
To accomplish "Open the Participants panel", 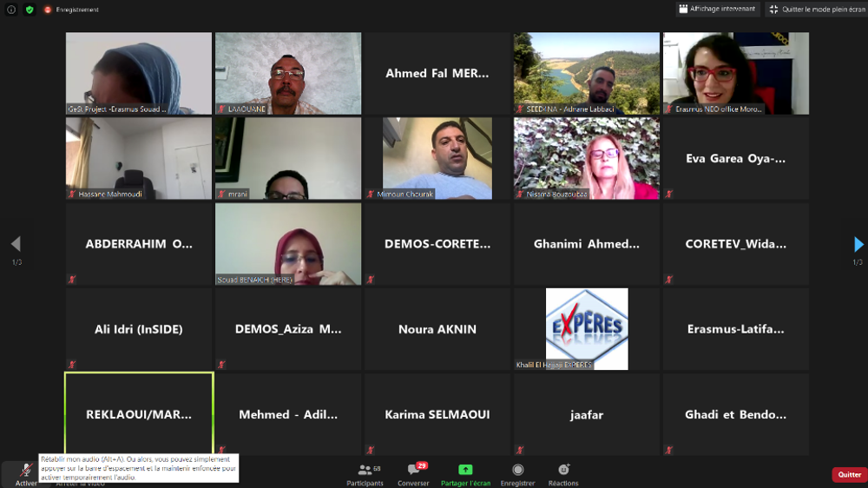I will click(365, 473).
